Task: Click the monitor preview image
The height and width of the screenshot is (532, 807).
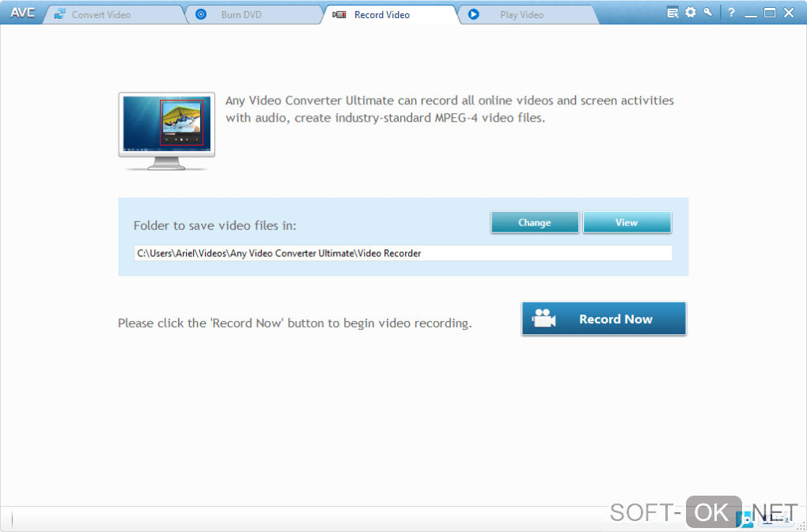Action: [167, 131]
